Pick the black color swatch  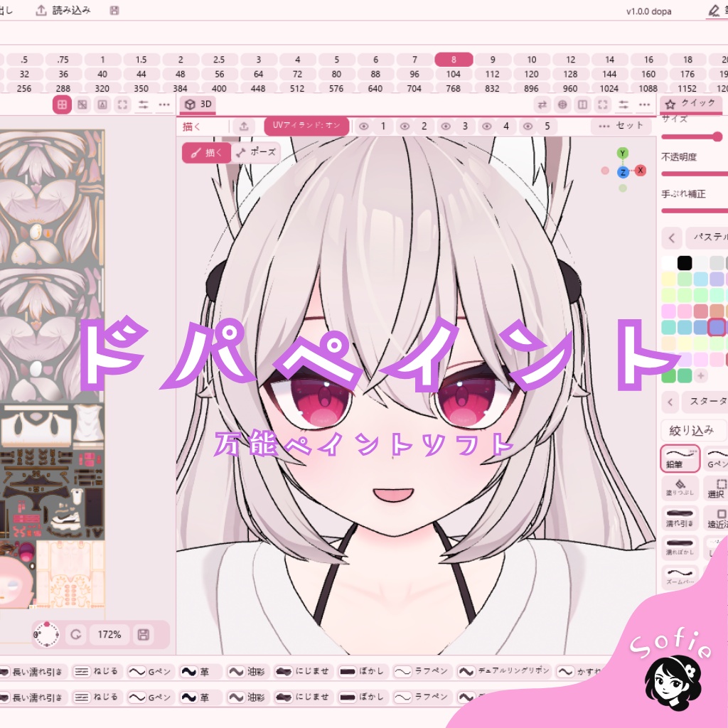pos(685,263)
